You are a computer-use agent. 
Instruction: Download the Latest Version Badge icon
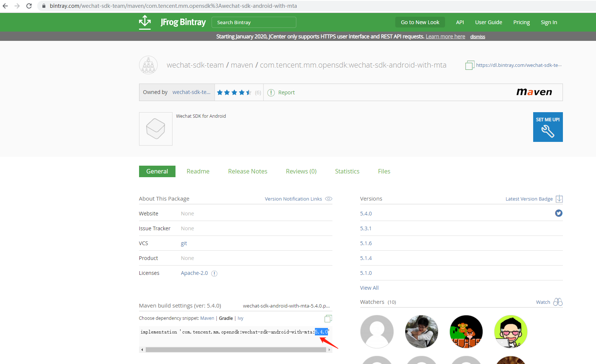[560, 199]
